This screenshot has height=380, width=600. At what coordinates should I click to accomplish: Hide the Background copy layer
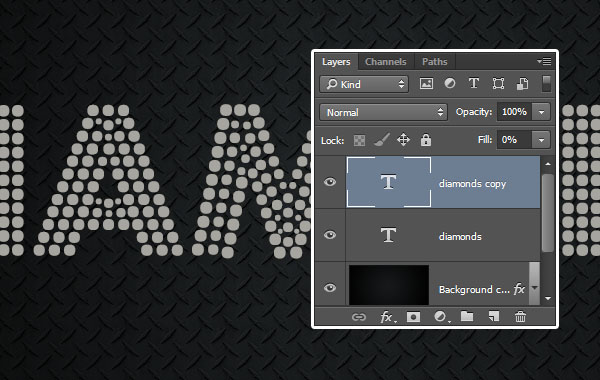pos(330,287)
